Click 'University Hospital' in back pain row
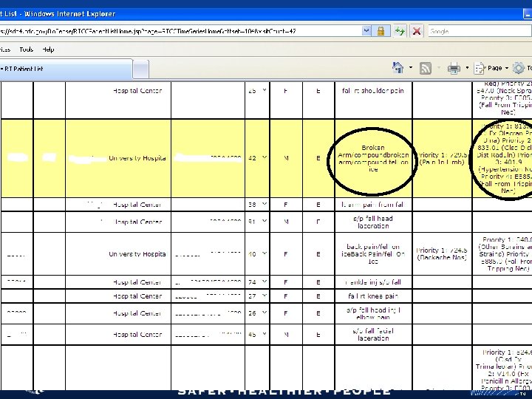 coord(137,254)
